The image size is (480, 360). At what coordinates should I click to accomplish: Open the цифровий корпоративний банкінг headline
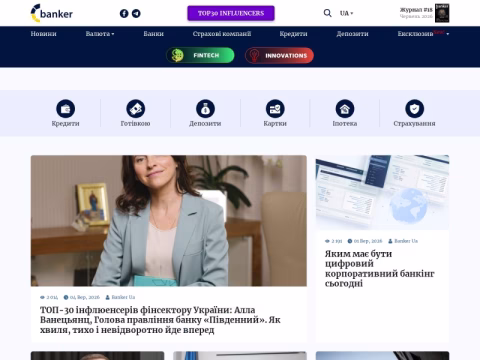pos(380,269)
